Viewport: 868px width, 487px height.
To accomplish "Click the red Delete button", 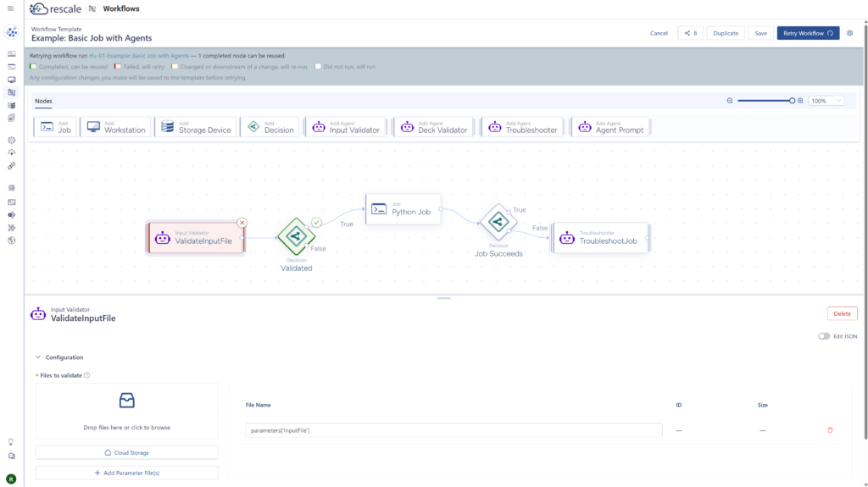I will [x=842, y=313].
